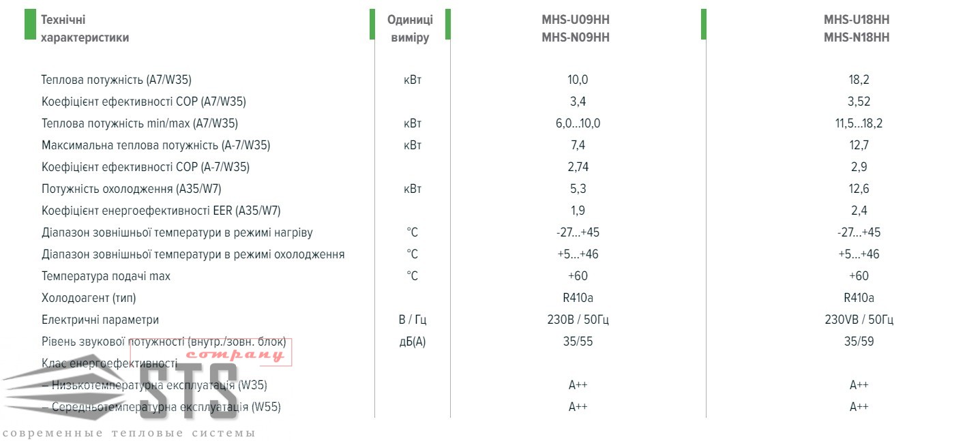Select the MHS-U09HH MHS-N09HH column header
This screenshot has width=980, height=441.
pos(576,29)
